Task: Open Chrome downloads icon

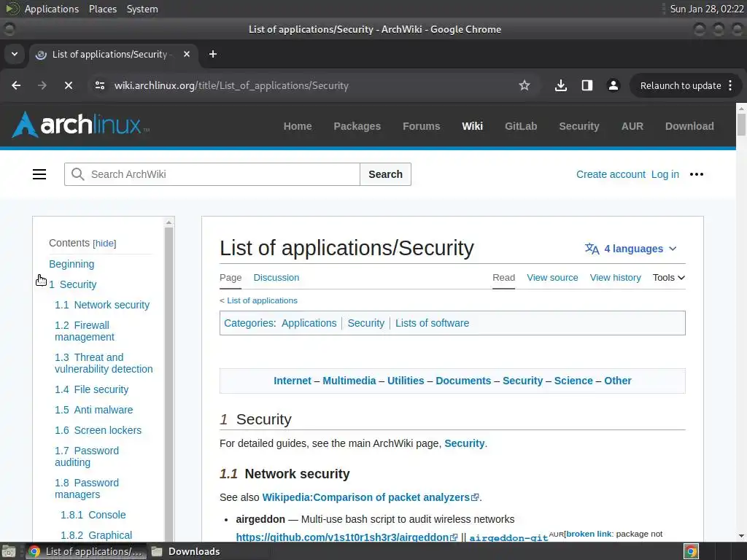Action: tap(561, 86)
